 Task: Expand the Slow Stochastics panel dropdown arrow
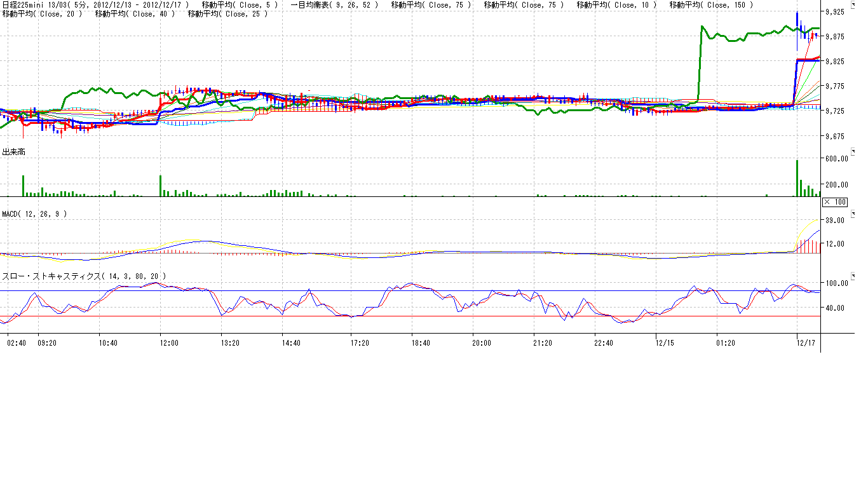tap(852, 276)
